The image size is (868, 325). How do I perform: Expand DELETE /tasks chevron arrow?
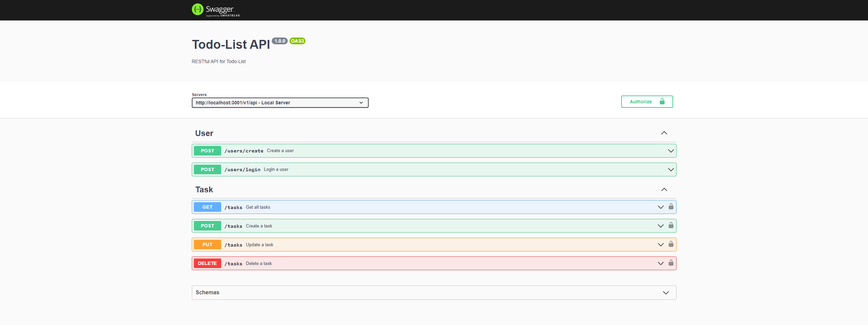(660, 263)
